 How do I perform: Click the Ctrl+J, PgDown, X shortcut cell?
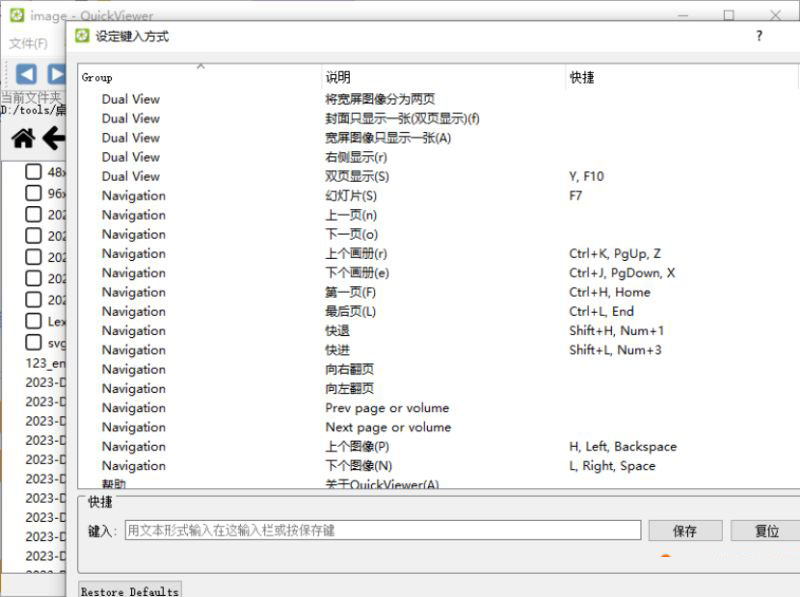click(x=622, y=273)
